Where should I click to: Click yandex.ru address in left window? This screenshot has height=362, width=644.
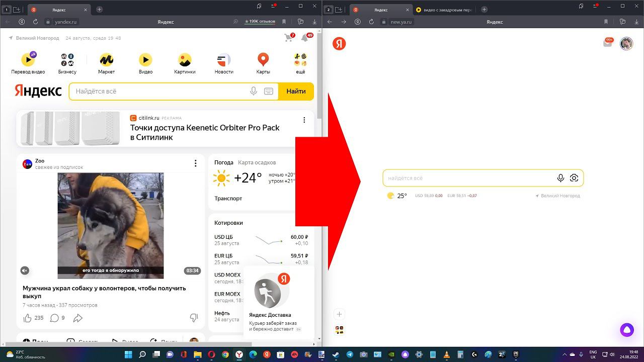pyautogui.click(x=65, y=22)
